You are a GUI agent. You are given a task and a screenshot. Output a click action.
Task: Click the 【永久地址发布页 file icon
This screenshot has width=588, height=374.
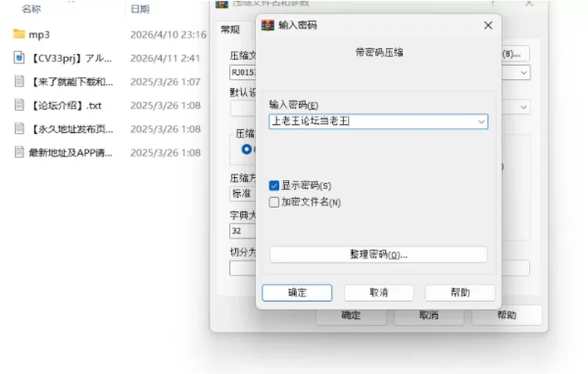click(19, 129)
